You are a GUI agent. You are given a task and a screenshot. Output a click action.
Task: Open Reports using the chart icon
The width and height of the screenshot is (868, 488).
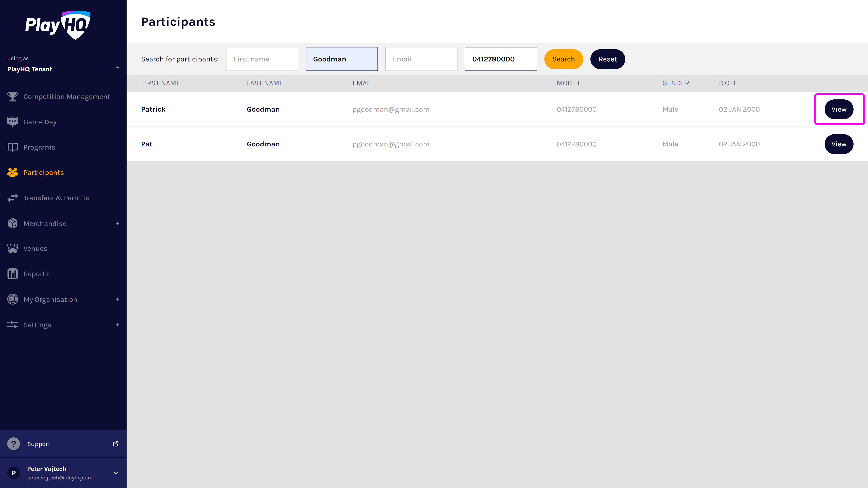12,273
